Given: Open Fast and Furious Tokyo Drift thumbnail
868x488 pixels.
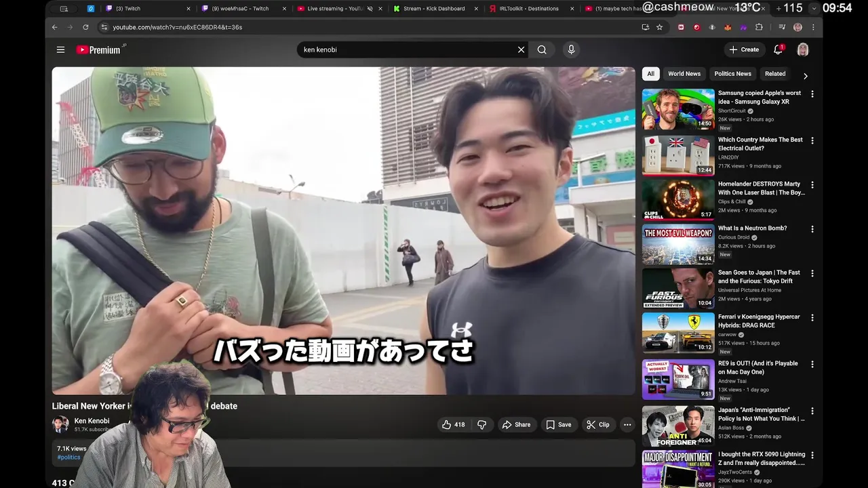Looking at the screenshot, I should click(678, 288).
